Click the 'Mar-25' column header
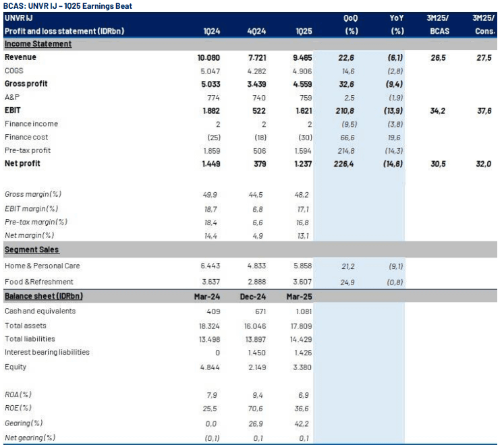 click(x=300, y=297)
